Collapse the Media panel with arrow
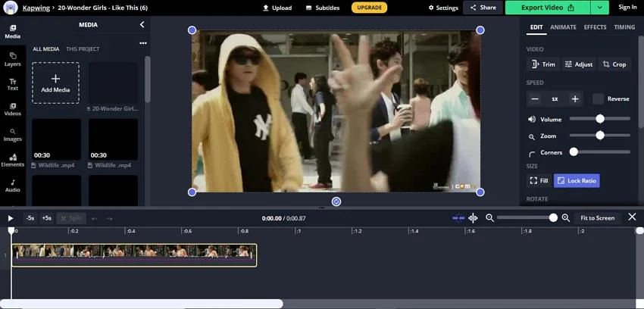The image size is (644, 309). pyautogui.click(x=142, y=25)
